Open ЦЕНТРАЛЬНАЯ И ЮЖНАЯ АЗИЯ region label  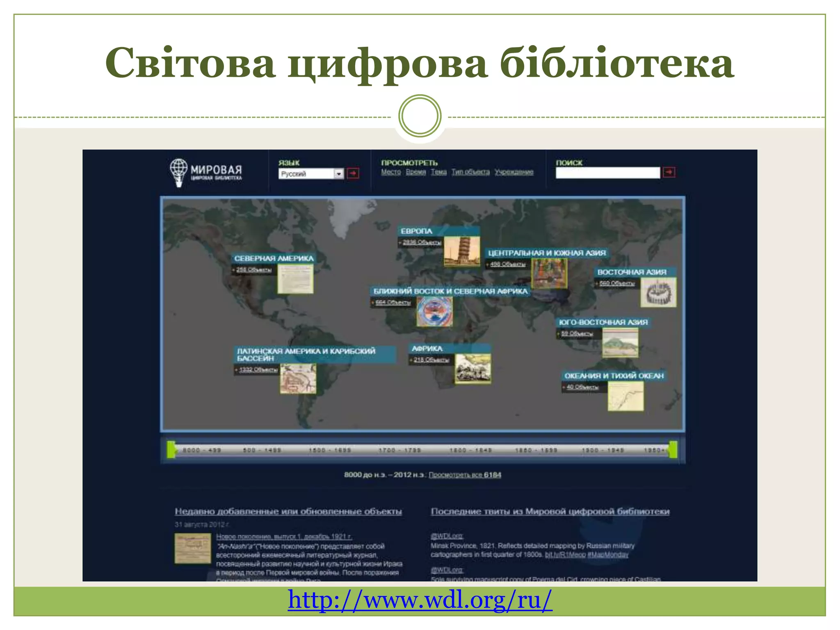(x=547, y=253)
